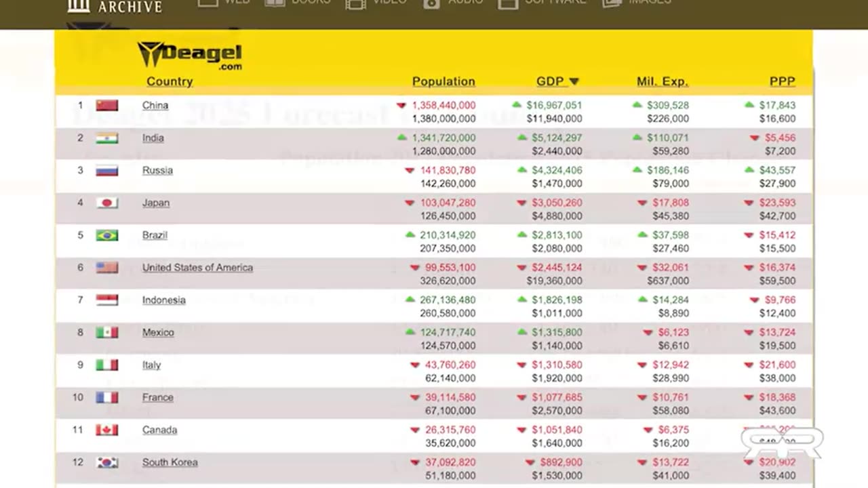The height and width of the screenshot is (488, 868).
Task: Sort table by GDP column header
Action: click(550, 81)
